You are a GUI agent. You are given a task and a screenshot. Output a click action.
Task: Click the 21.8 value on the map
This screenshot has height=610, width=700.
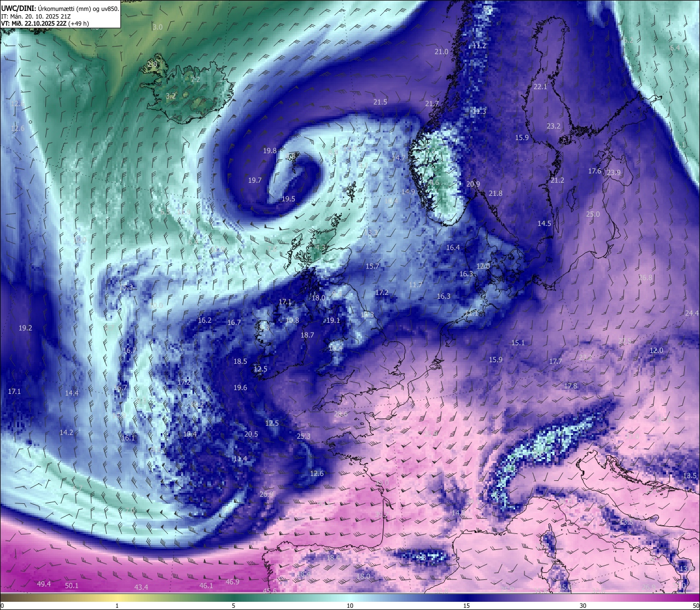tap(495, 193)
